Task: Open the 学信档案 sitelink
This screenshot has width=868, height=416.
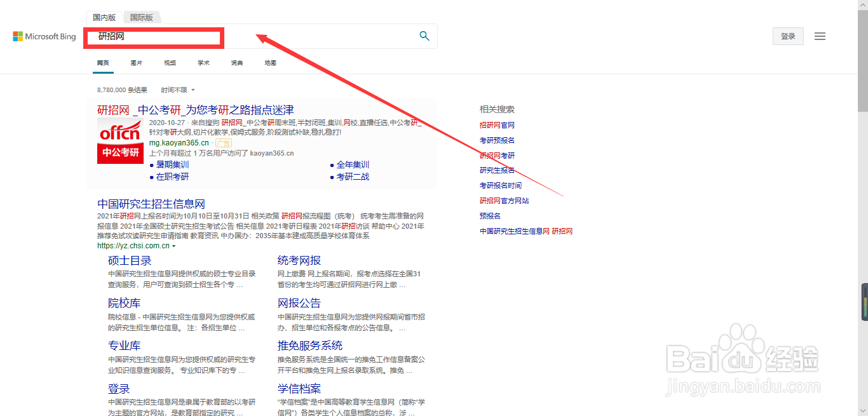Action: tap(299, 389)
